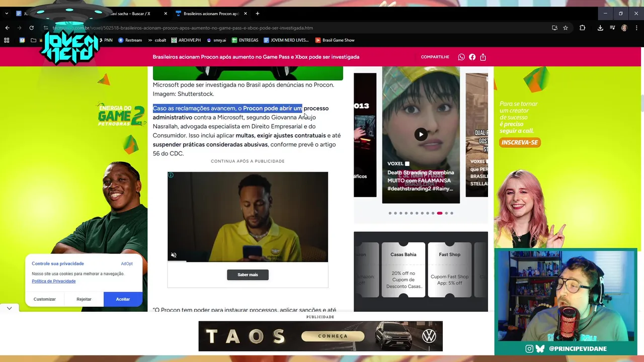Open the search tabs dropdown arrow
This screenshot has height=362, width=644.
[x=7, y=14]
